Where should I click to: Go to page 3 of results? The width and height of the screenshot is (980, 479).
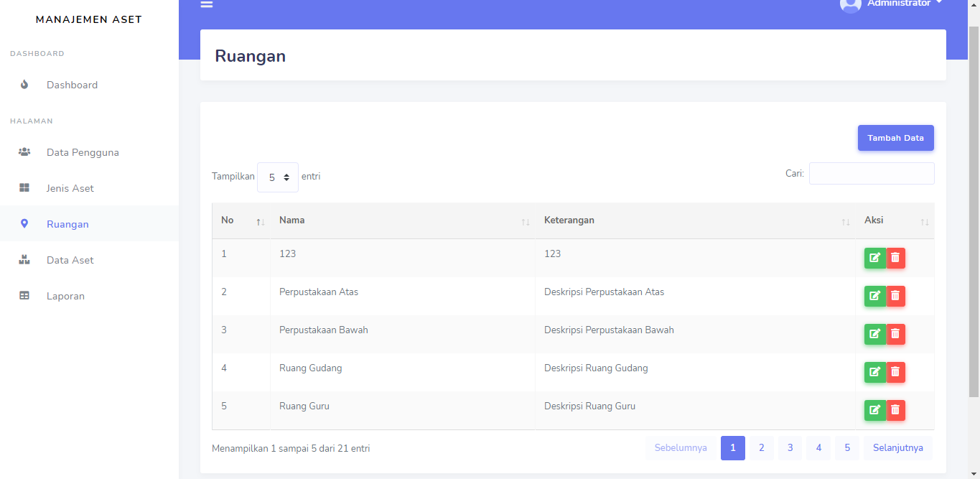(790, 447)
